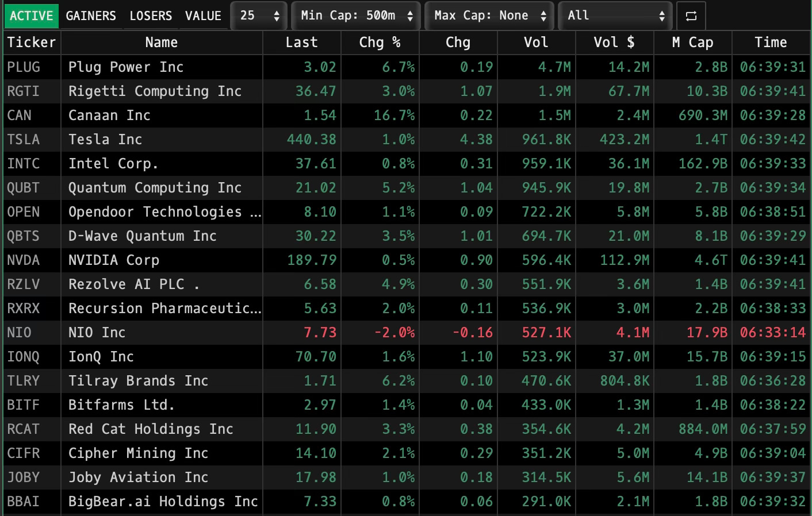Sort by the M Cap column header

(693, 43)
